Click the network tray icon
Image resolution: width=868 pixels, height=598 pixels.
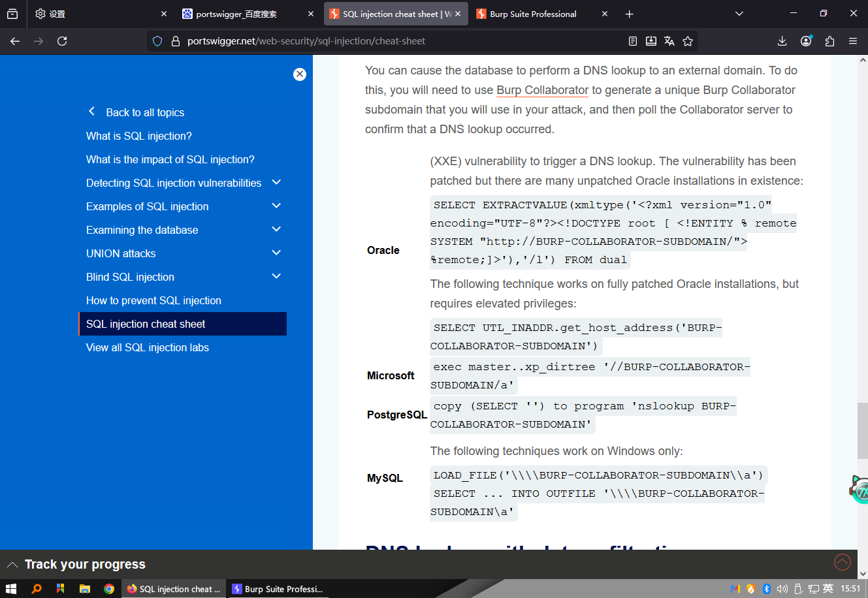coord(813,589)
